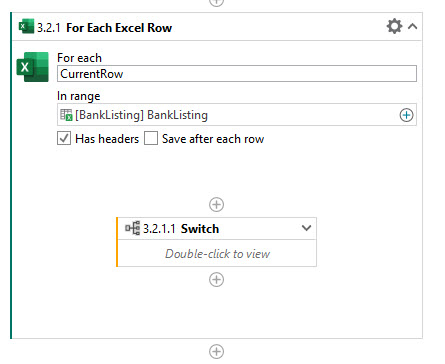The width and height of the screenshot is (445, 364).
Task: Select the In range BankListing field
Action: pyautogui.click(x=237, y=115)
